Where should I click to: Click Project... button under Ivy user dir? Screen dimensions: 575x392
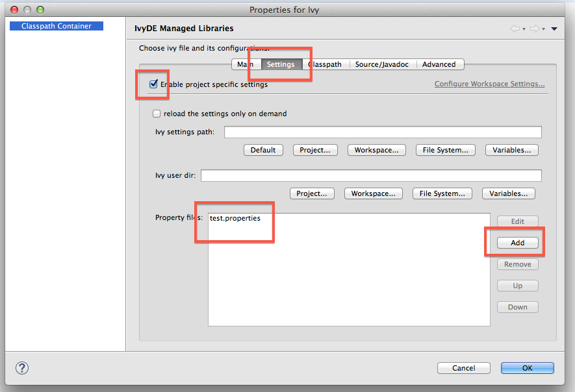coord(312,193)
